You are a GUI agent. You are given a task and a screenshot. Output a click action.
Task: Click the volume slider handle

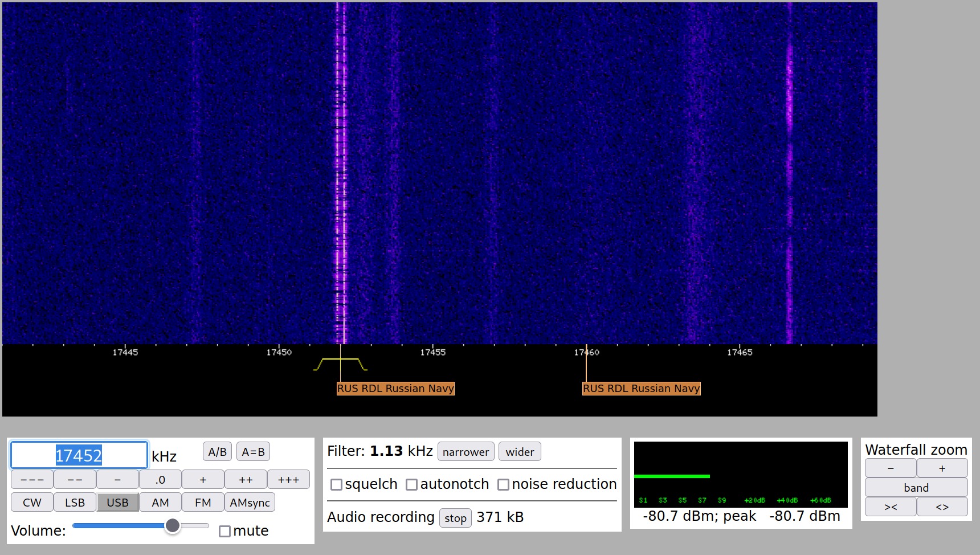(x=172, y=525)
